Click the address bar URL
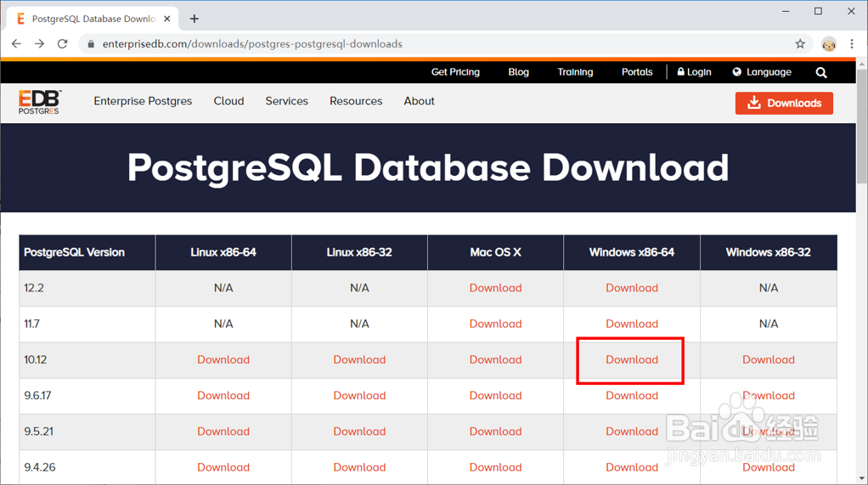Image resolution: width=868 pixels, height=485 pixels. (x=252, y=43)
